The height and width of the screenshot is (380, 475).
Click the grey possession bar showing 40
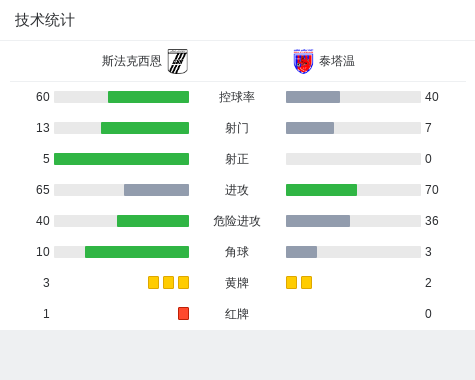[x=313, y=97]
